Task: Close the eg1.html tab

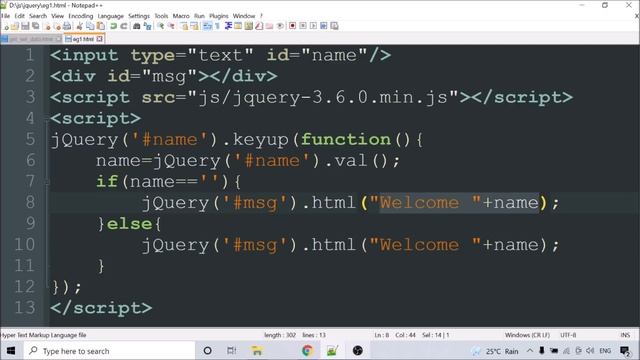Action: point(100,39)
